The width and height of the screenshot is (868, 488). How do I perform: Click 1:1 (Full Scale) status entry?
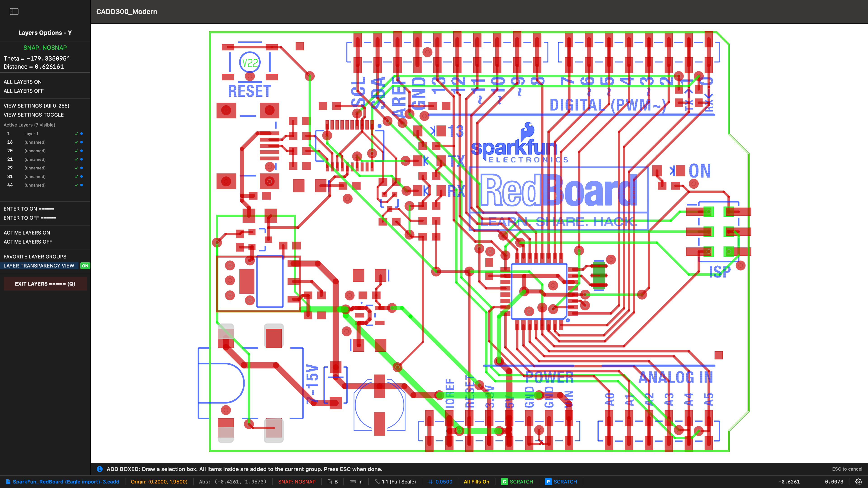click(x=399, y=482)
